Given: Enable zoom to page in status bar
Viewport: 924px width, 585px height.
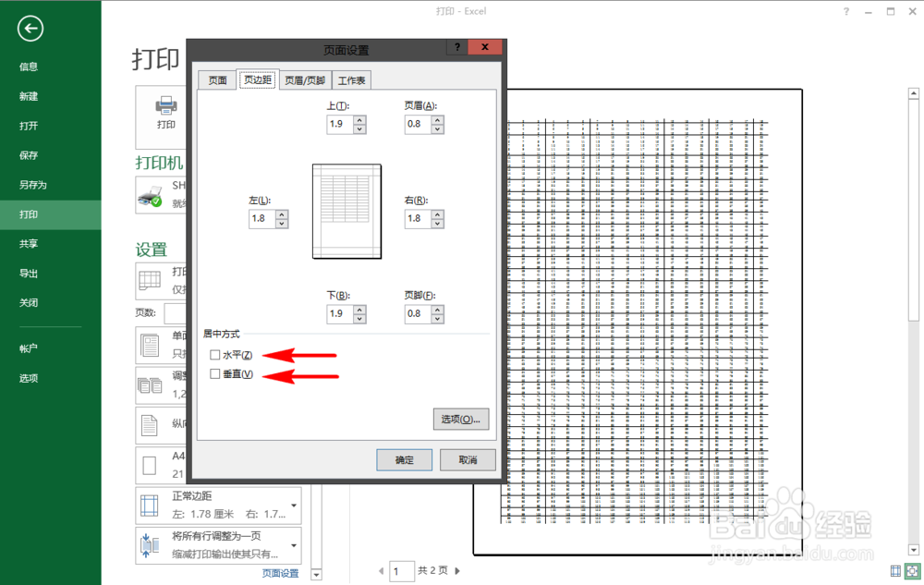Looking at the screenshot, I should pos(910,570).
